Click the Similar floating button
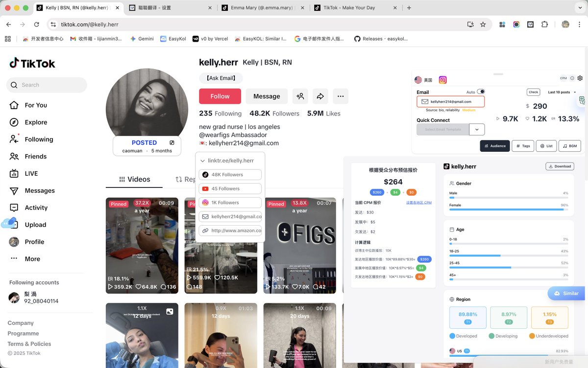 (x=567, y=294)
